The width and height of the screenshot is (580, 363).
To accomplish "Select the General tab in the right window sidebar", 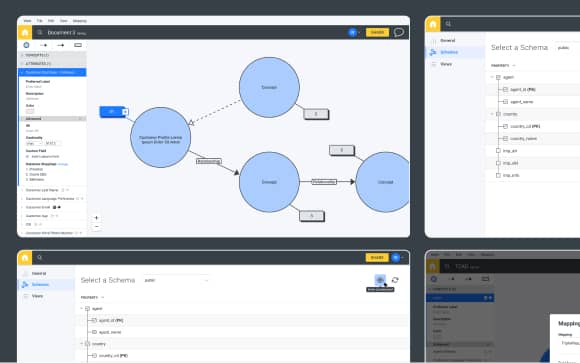I will point(448,40).
